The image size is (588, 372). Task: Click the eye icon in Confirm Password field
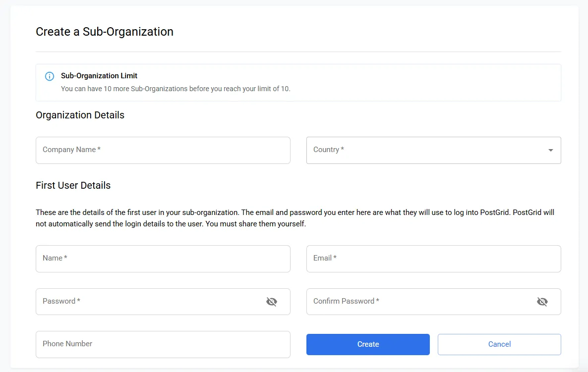click(542, 302)
